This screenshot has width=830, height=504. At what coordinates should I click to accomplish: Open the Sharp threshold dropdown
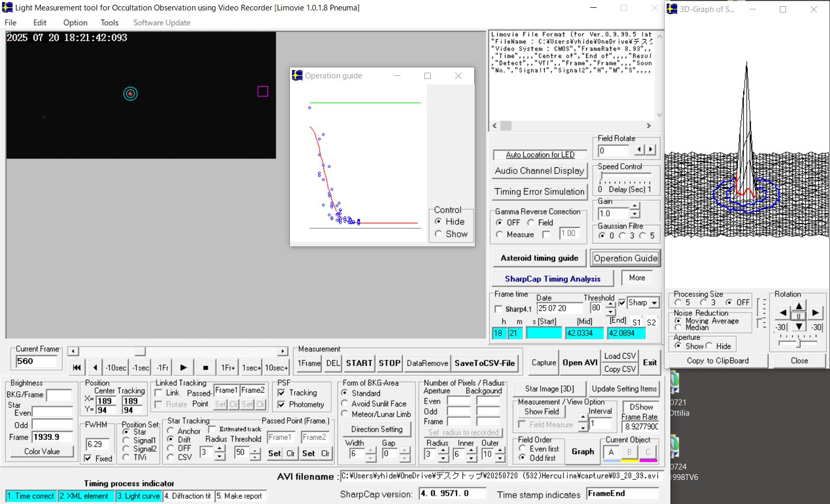coord(654,303)
